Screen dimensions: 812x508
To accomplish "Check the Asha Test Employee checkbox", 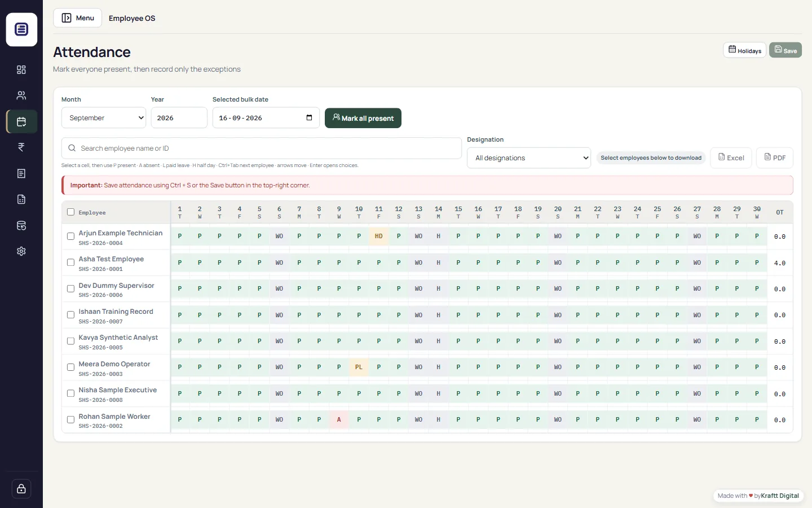I will (70, 262).
